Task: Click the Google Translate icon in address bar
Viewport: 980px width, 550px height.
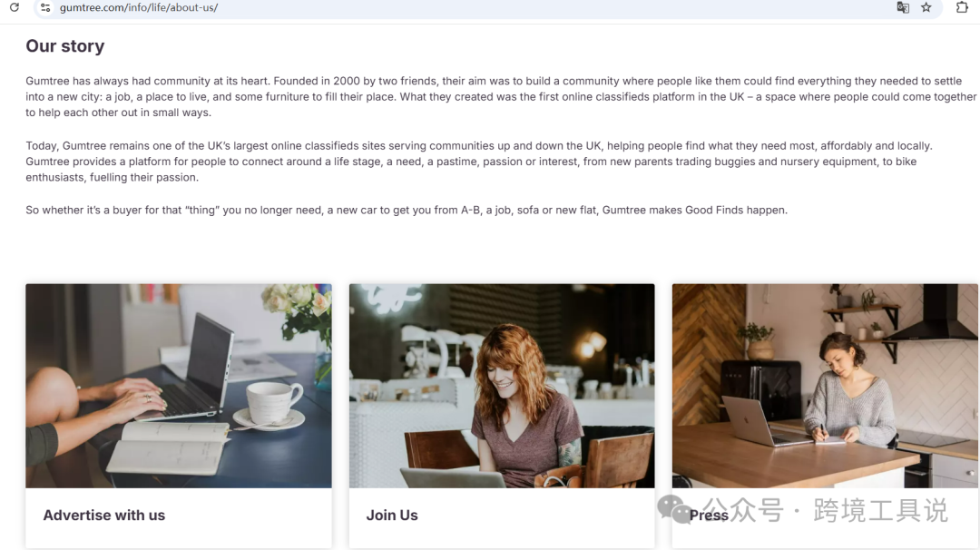Action: (x=903, y=7)
